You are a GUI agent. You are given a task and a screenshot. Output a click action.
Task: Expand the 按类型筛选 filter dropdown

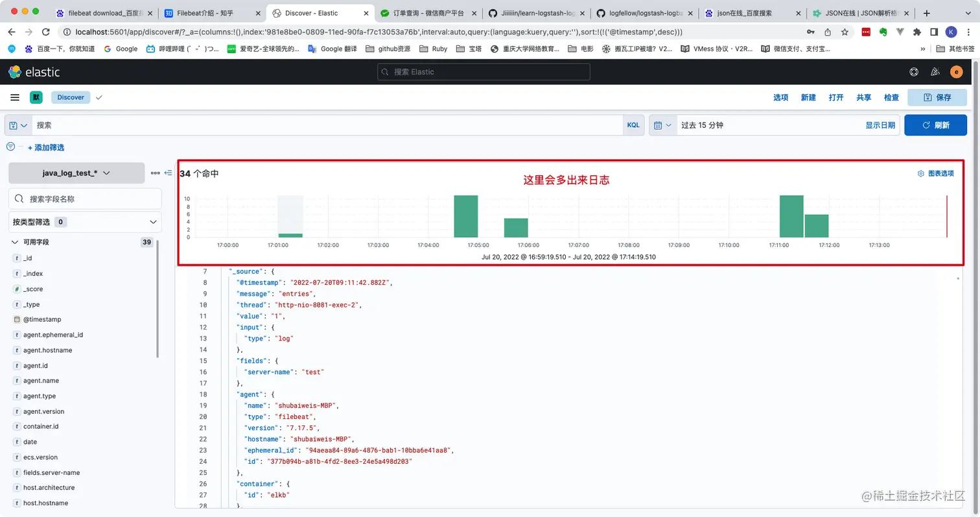(x=85, y=222)
